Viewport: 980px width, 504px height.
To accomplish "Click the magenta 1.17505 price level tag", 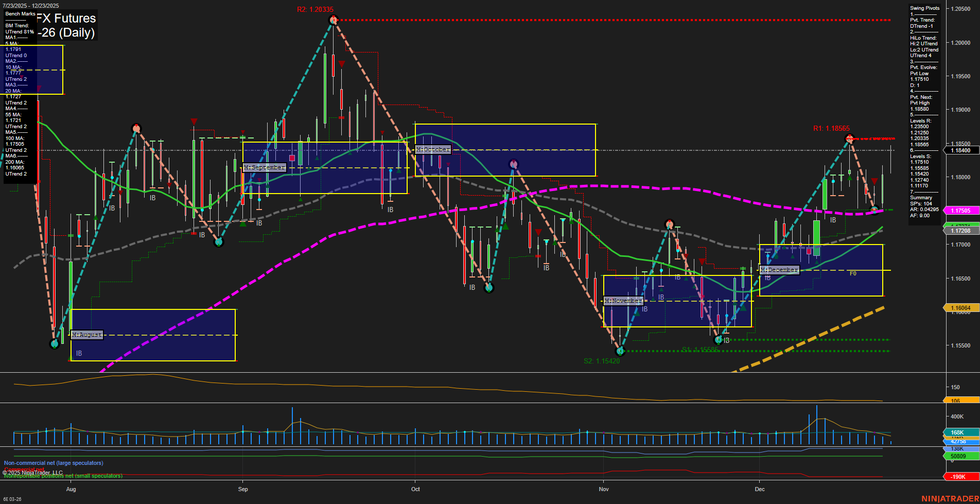I will pyautogui.click(x=960, y=210).
